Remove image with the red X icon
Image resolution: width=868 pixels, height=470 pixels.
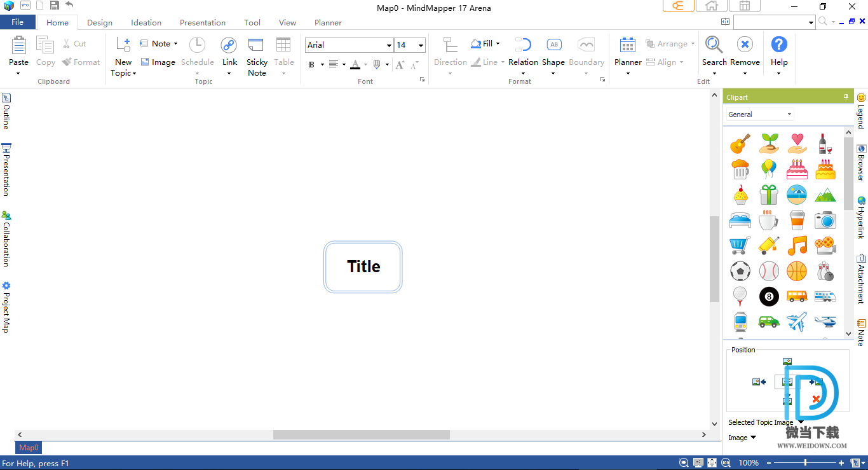pyautogui.click(x=816, y=399)
